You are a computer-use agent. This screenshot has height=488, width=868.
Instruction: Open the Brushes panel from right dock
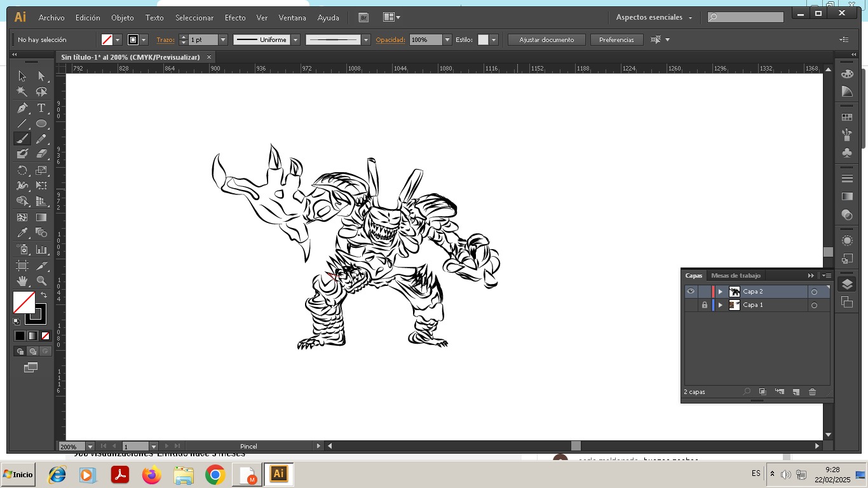click(847, 135)
